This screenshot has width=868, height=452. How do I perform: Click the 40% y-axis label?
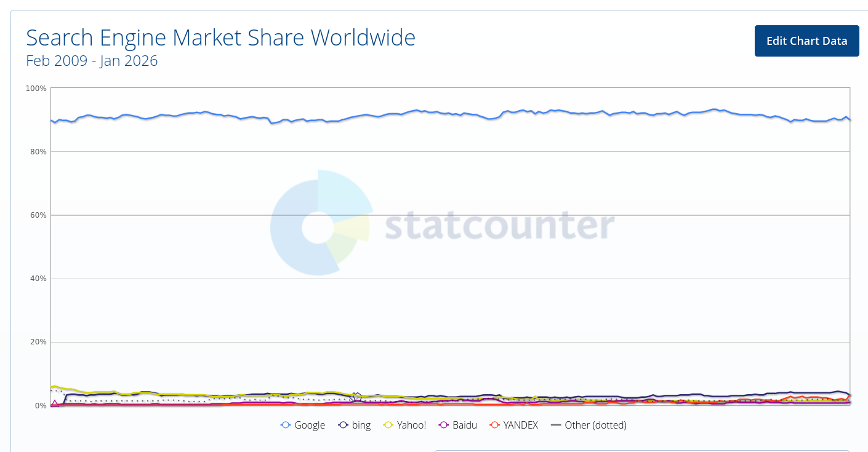click(37, 279)
